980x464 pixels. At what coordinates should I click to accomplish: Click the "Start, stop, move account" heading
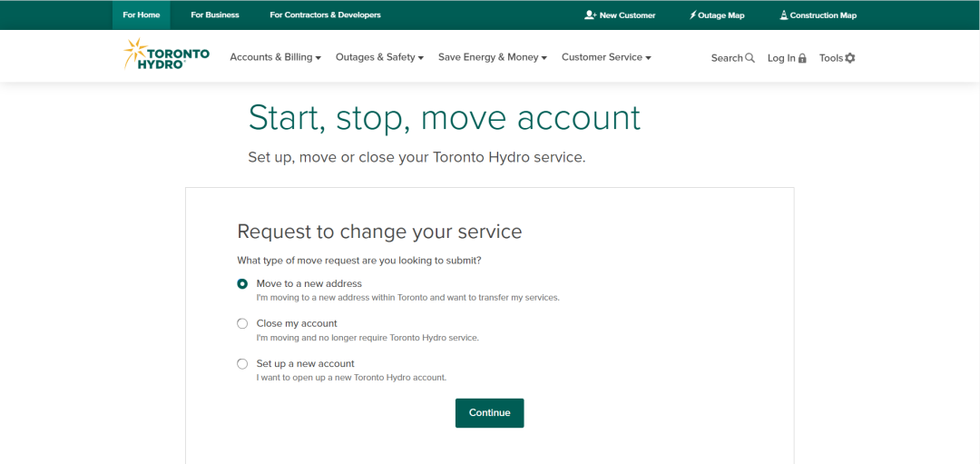tap(445, 117)
